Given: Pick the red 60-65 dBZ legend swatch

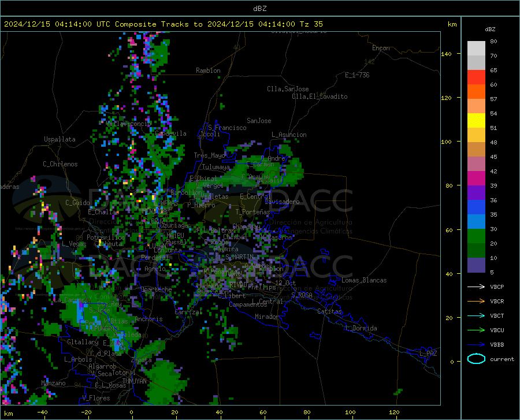Looking at the screenshot, I should click(x=476, y=77).
